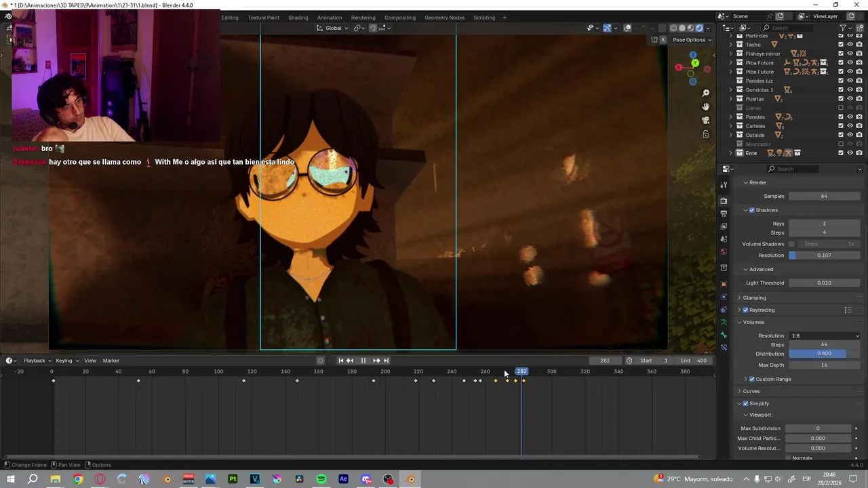Open the timeline Keying menu
Viewport: 868px width, 488px height.
(x=66, y=361)
